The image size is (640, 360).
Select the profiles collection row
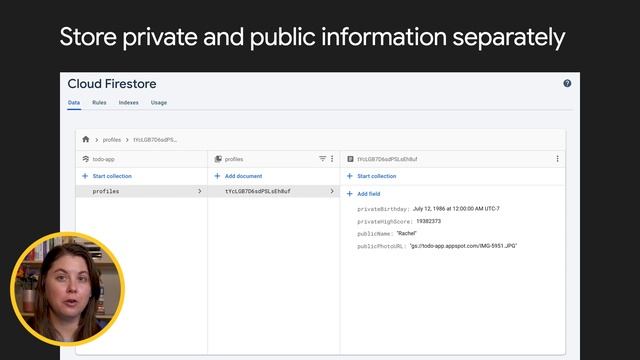pyautogui.click(x=141, y=191)
